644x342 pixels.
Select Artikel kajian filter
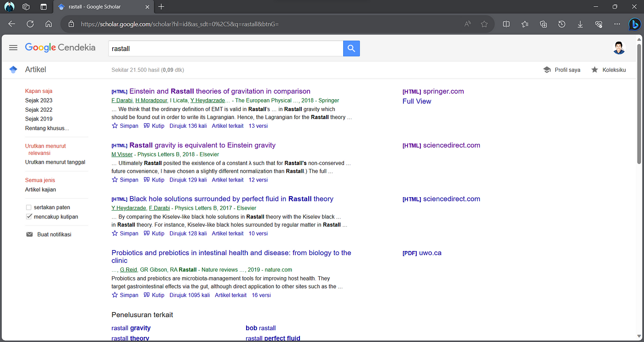40,189
